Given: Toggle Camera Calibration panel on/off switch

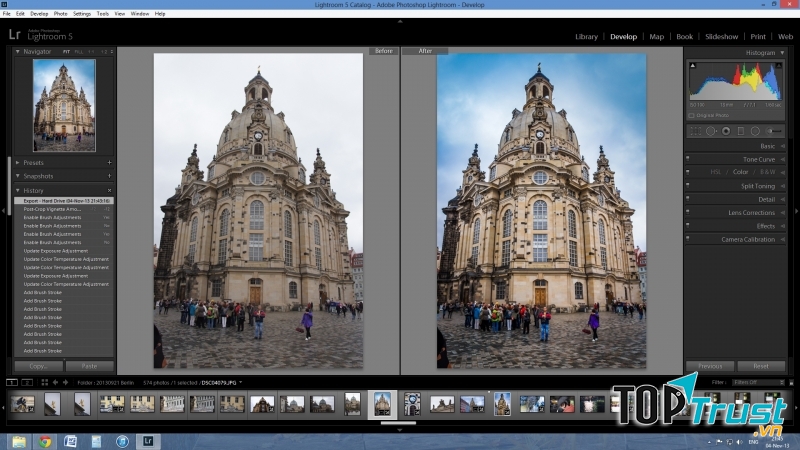Looking at the screenshot, I should 688,238.
